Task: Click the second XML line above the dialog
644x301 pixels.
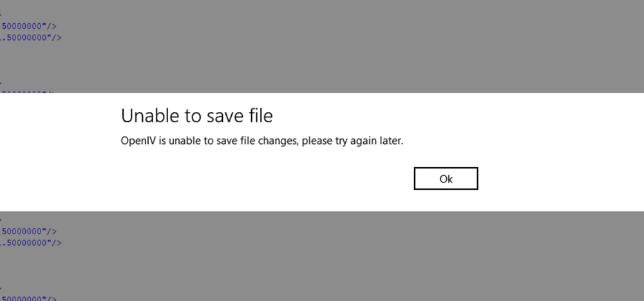Action: tap(32, 37)
